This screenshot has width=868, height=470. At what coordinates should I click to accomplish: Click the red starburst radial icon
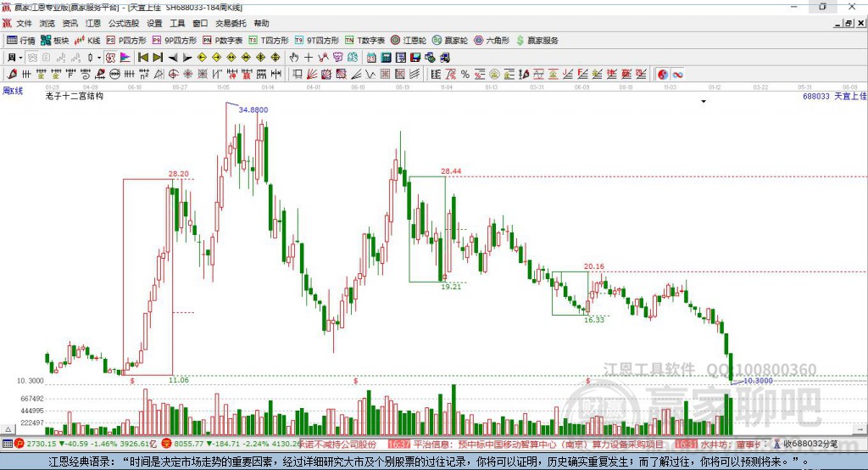click(187, 75)
